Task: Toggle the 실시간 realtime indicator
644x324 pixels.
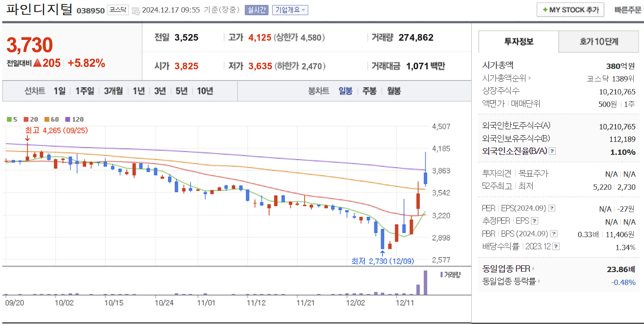Action: pos(257,10)
